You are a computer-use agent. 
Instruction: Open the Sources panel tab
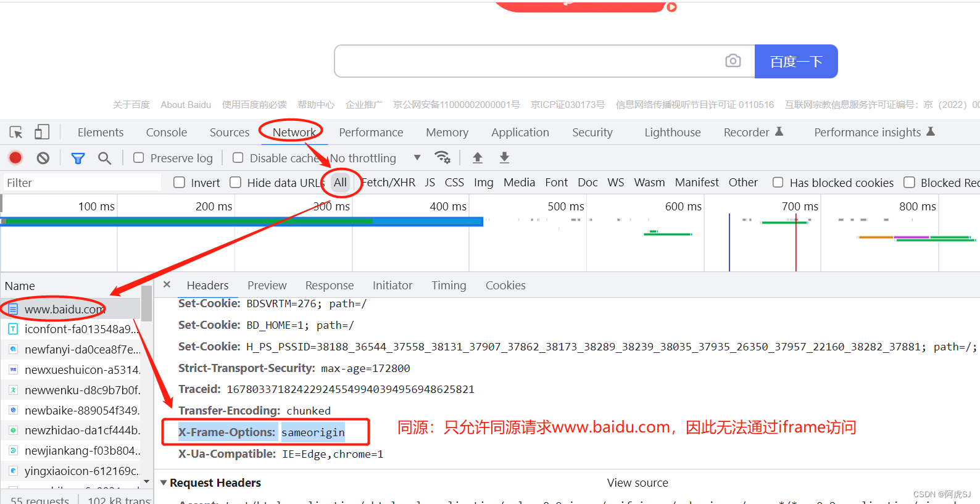(x=230, y=133)
